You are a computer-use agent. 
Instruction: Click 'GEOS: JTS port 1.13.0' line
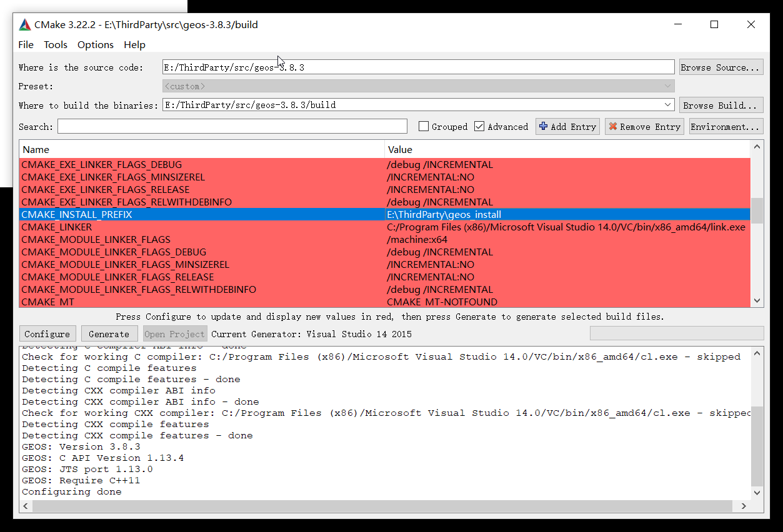pos(87,469)
